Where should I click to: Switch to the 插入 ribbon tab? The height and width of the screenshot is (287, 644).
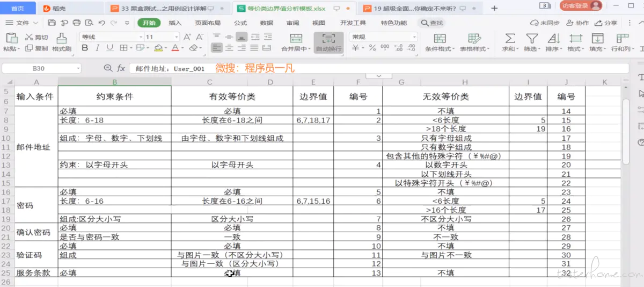click(x=175, y=23)
